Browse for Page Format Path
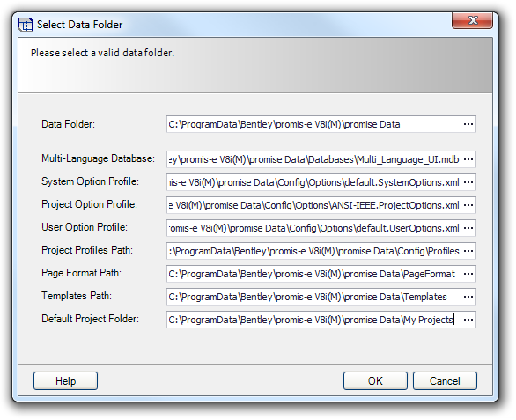Viewport: 516px width, 420px height. [x=468, y=274]
